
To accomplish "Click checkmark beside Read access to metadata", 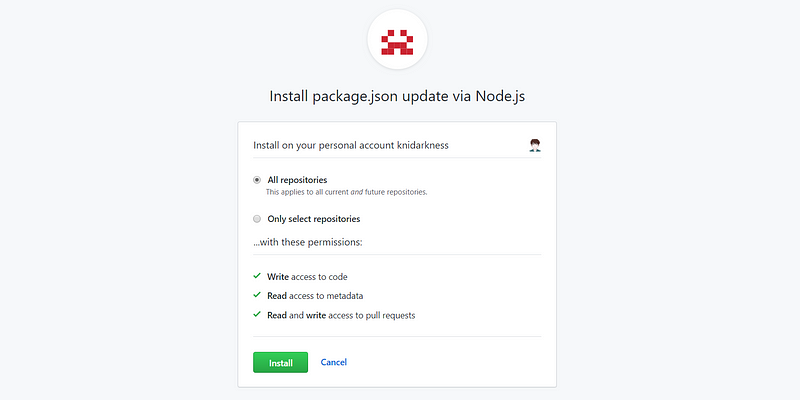I will pyautogui.click(x=257, y=295).
